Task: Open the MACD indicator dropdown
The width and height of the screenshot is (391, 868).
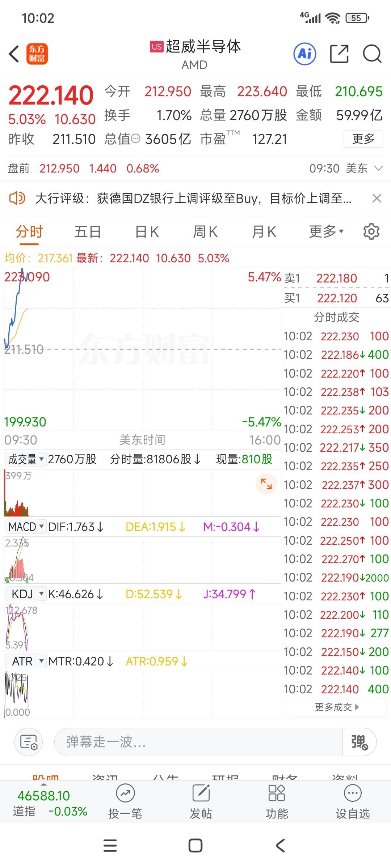Action: click(26, 527)
